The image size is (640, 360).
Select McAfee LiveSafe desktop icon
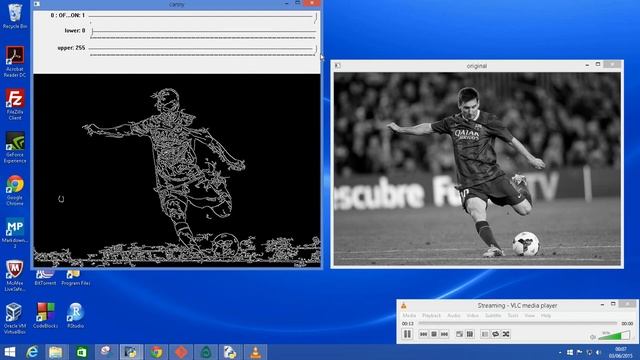pos(15,276)
